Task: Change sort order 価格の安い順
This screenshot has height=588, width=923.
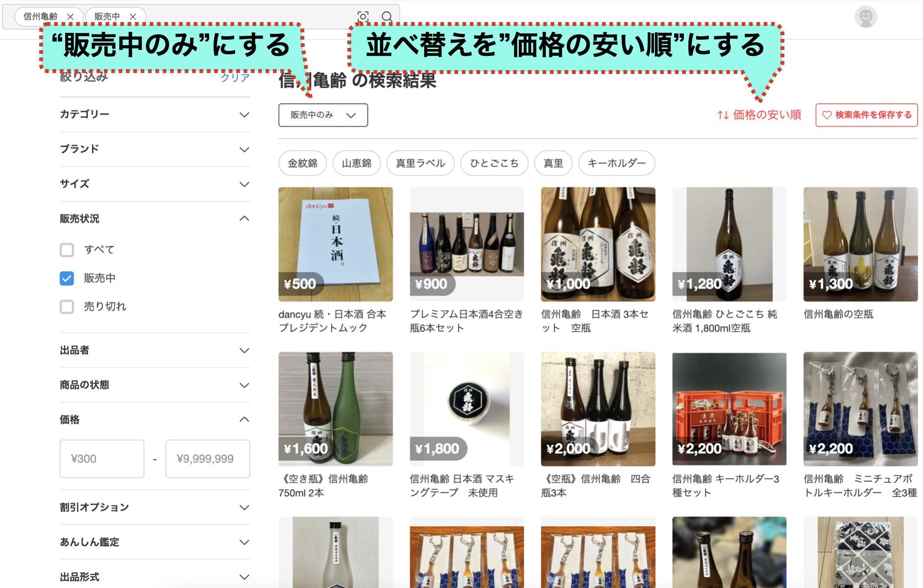Action: pos(759,115)
